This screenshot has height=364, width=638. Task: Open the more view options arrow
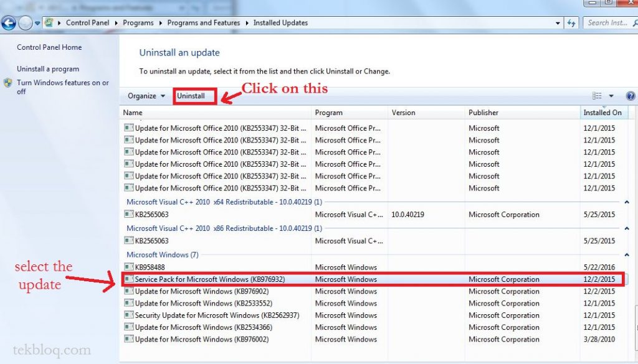[x=611, y=96]
